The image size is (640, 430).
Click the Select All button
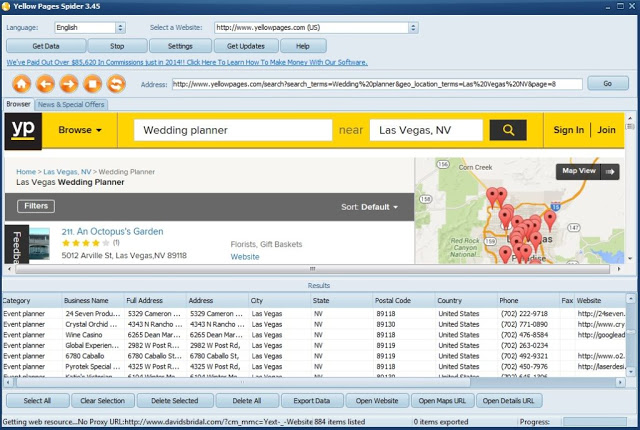pyautogui.click(x=37, y=401)
